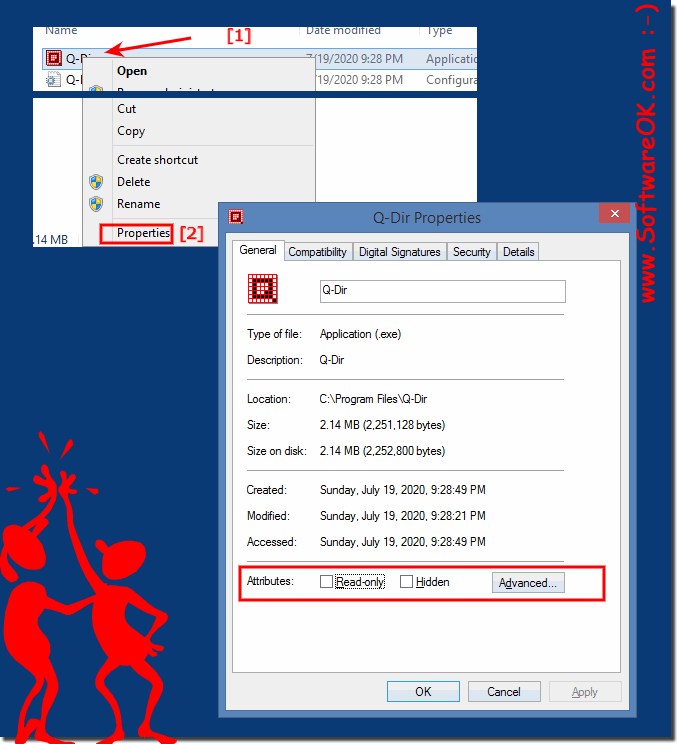This screenshot has width=678, height=744.
Task: Click the Q-Dir file name input field
Action: pyautogui.click(x=443, y=291)
